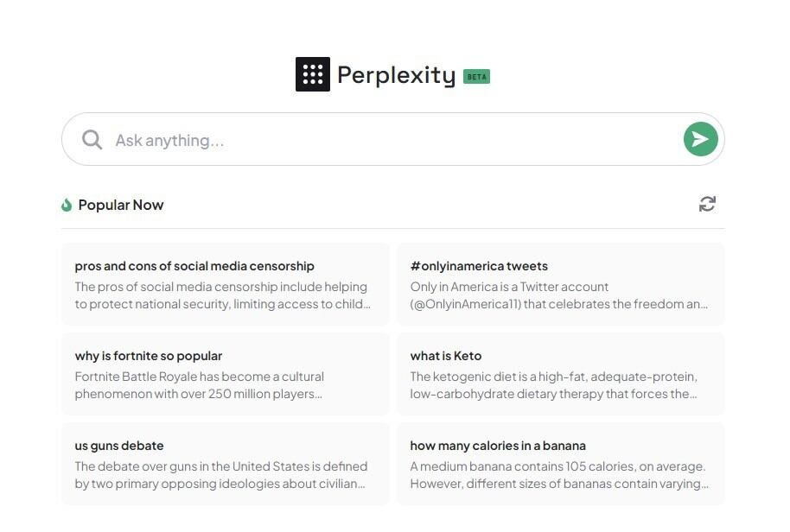The height and width of the screenshot is (532, 790).
Task: Click the ketogenic diet description snippet
Action: [x=553, y=385]
